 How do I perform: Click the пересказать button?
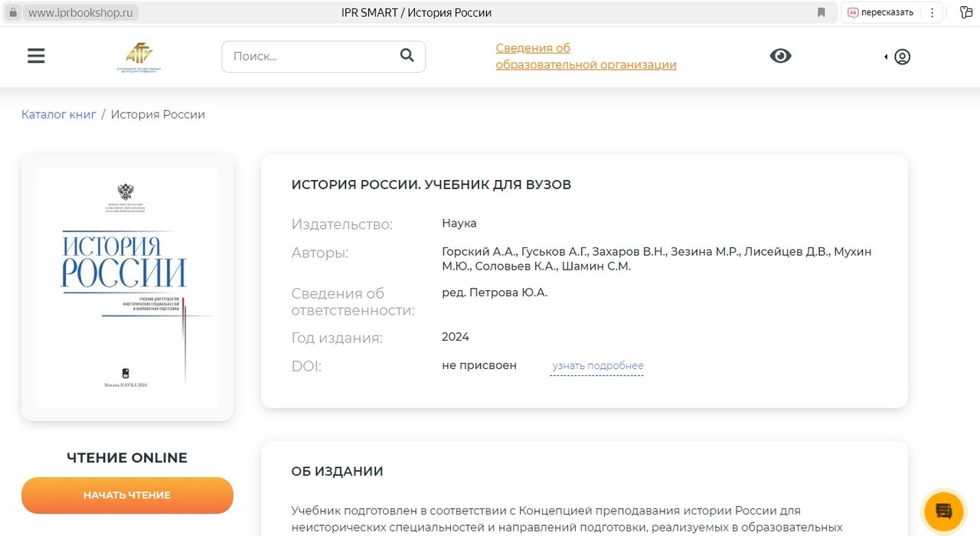(880, 12)
